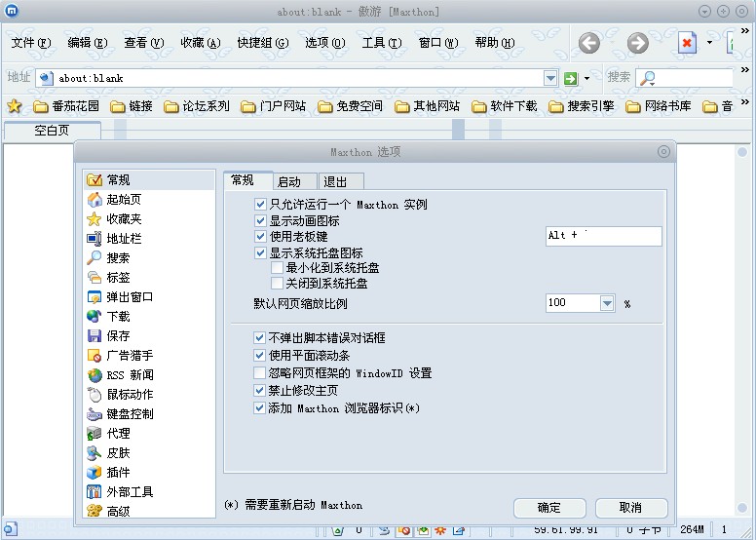Image resolution: width=756 pixels, height=540 pixels.
Task: Click the Back arrow in Maxthon toolbar
Action: 588,44
